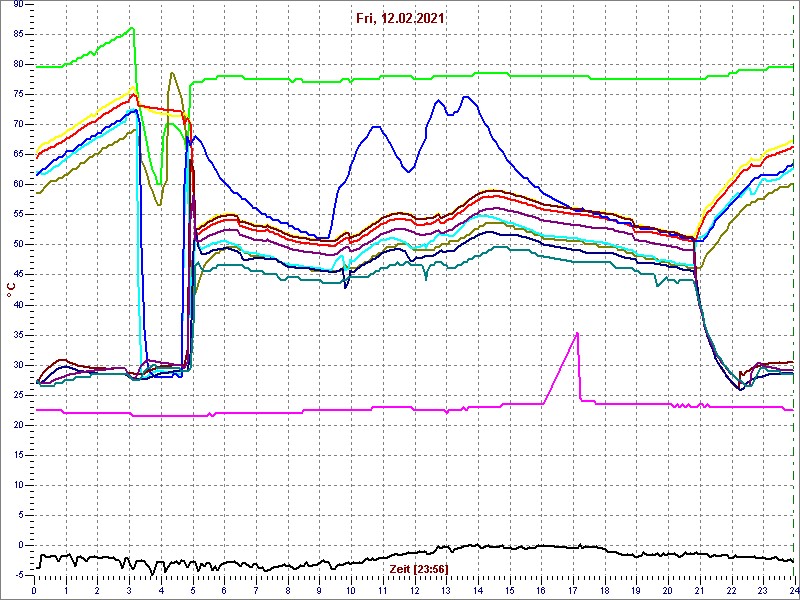Screen dimensions: 800x600
Task: Click the magenta curve's triangular peak at 35°C
Action: pyautogui.click(x=577, y=334)
